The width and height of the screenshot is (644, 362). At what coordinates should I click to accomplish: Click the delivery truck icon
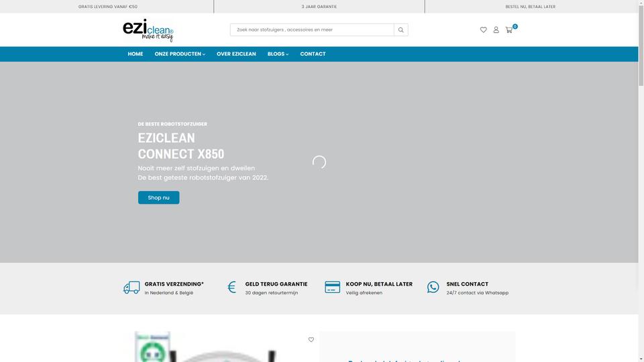[131, 288]
